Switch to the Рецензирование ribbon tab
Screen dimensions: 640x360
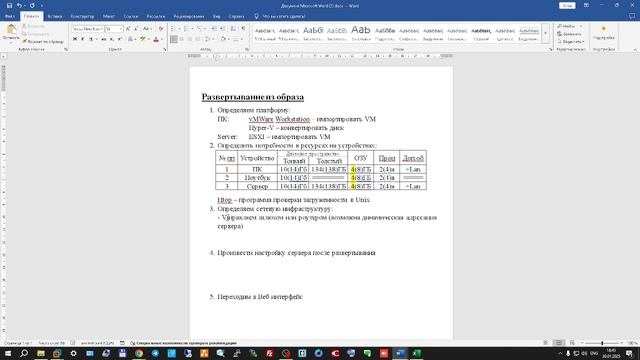tap(189, 16)
